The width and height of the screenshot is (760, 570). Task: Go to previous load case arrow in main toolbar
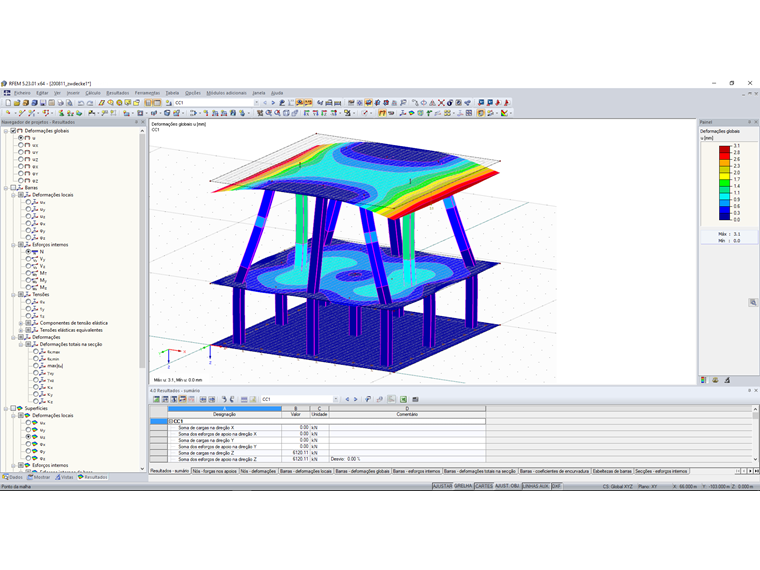(265, 103)
